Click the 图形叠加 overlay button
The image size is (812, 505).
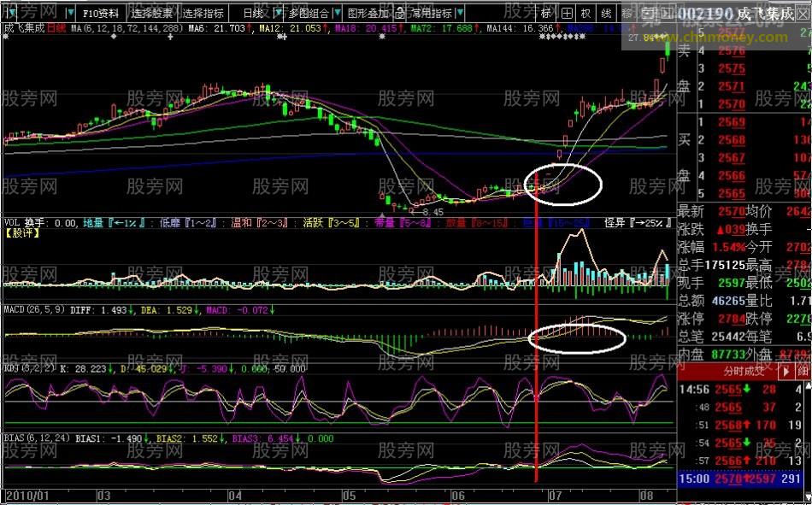pyautogui.click(x=368, y=13)
